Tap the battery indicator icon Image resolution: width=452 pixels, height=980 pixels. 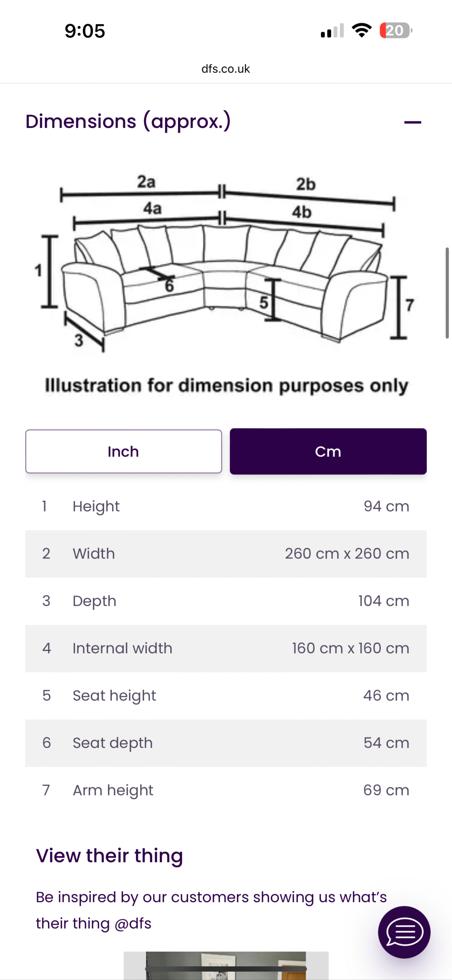[x=395, y=31]
